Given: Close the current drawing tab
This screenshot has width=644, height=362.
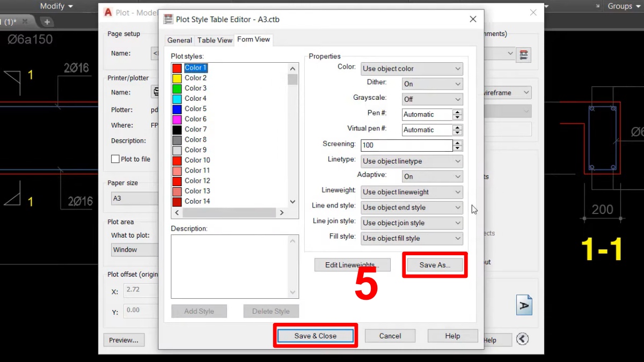Looking at the screenshot, I should [25, 22].
